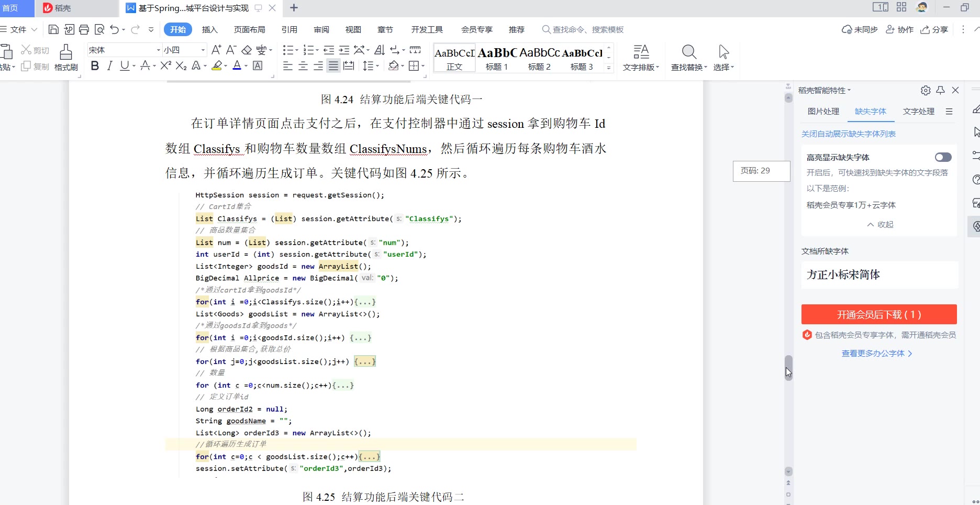
Task: Open the smart panel settings gear
Action: [x=926, y=91]
